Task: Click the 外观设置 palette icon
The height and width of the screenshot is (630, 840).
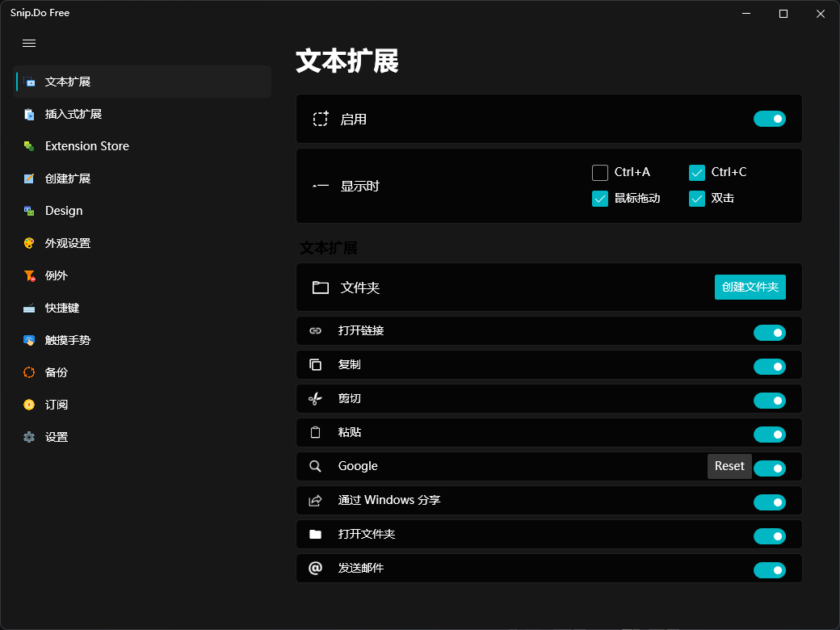Action: pyautogui.click(x=29, y=243)
